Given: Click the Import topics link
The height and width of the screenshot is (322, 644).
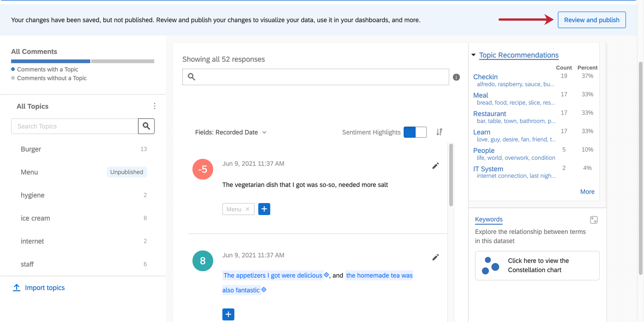Looking at the screenshot, I should [x=45, y=288].
